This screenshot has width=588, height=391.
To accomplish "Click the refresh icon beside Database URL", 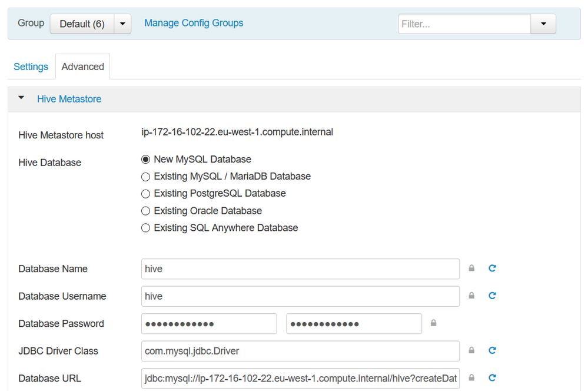I will pyautogui.click(x=492, y=378).
